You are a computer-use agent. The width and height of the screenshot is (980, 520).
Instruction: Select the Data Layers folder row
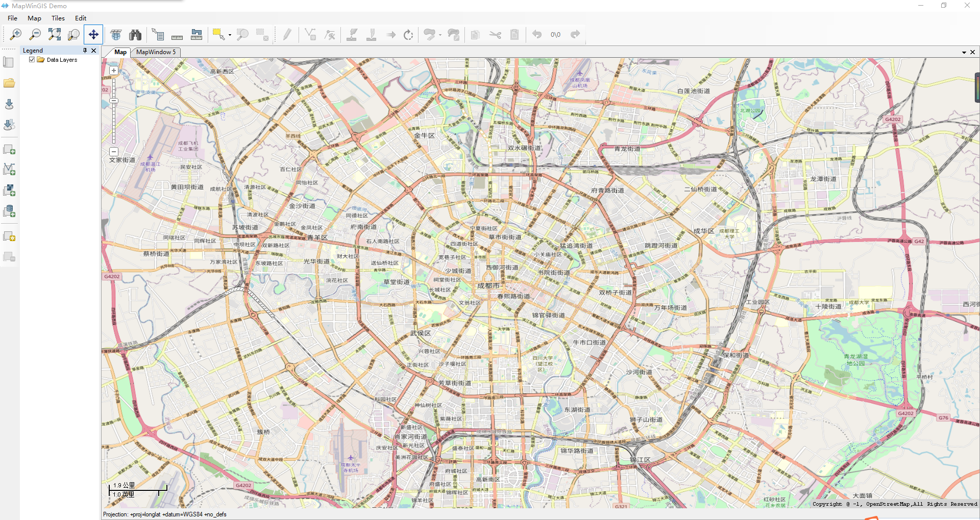(x=57, y=60)
